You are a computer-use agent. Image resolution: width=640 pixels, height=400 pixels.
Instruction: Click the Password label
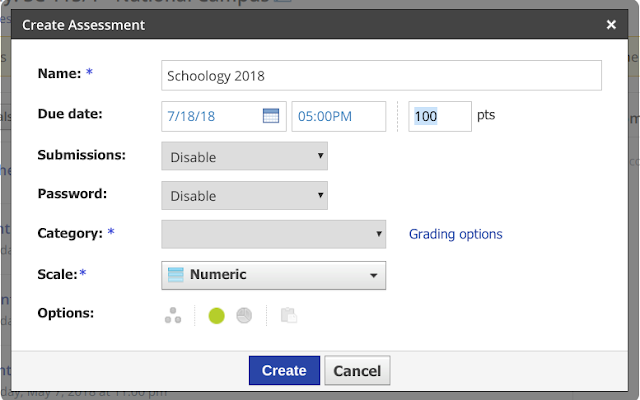(72, 194)
